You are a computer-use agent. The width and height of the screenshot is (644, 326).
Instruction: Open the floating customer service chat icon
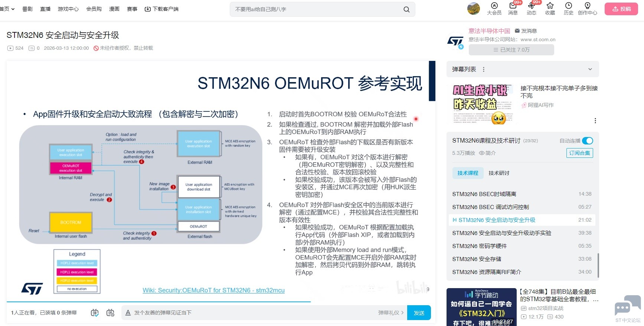click(x=628, y=306)
